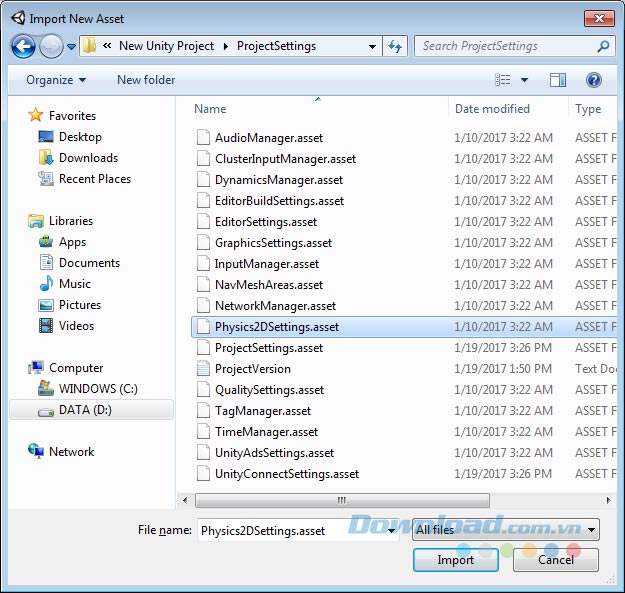Click the New folder toolbar button
The image size is (625, 593).
(146, 80)
